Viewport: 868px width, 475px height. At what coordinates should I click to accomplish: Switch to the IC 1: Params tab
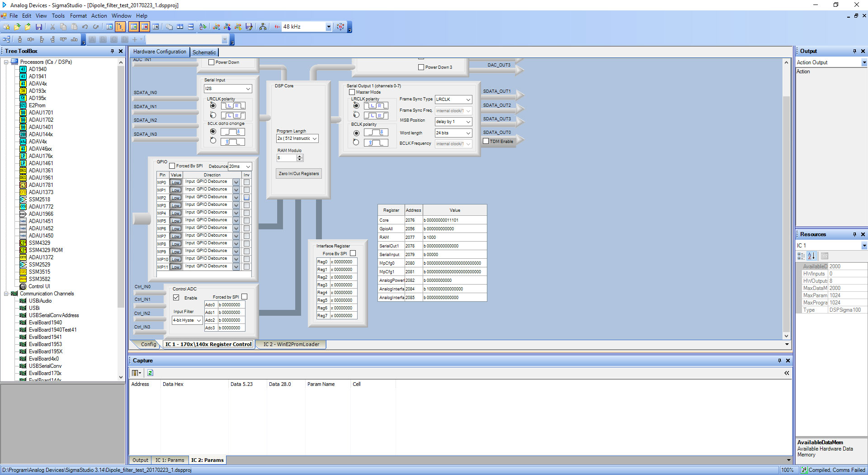click(x=170, y=460)
